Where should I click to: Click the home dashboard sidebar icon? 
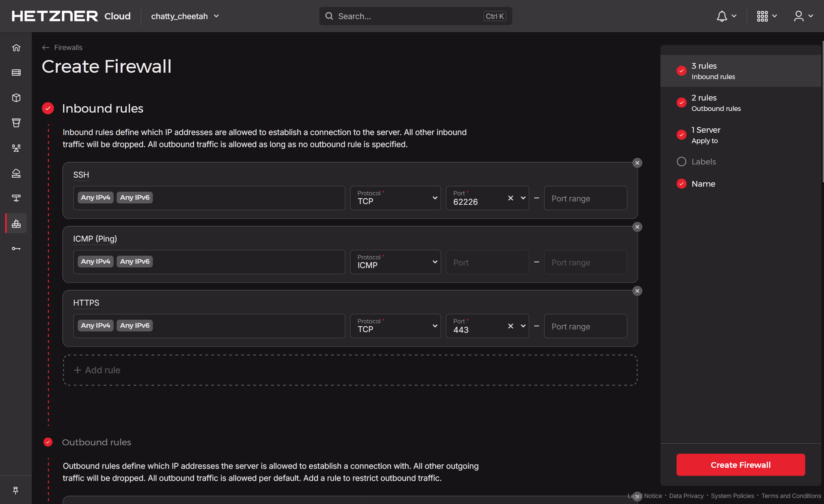tap(16, 48)
